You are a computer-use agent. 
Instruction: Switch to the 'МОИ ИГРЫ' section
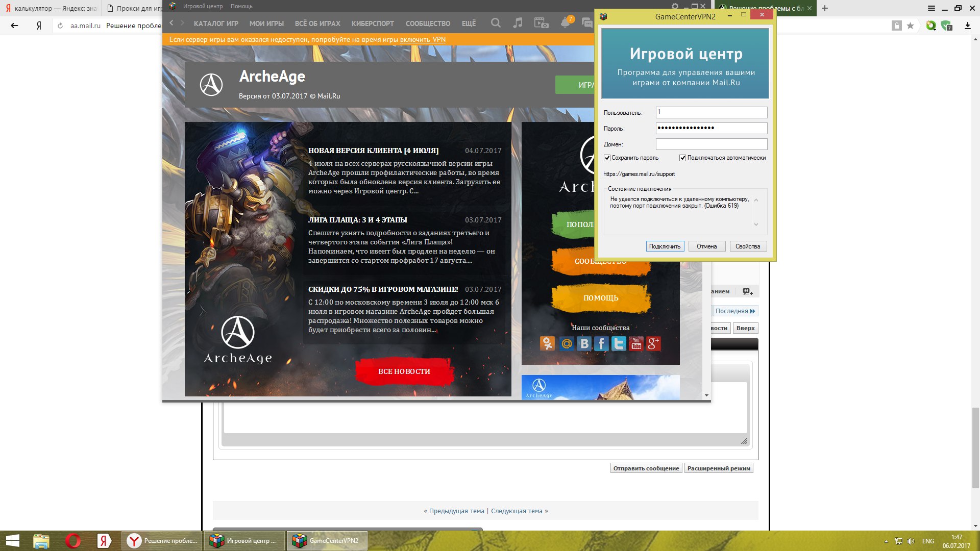click(266, 23)
